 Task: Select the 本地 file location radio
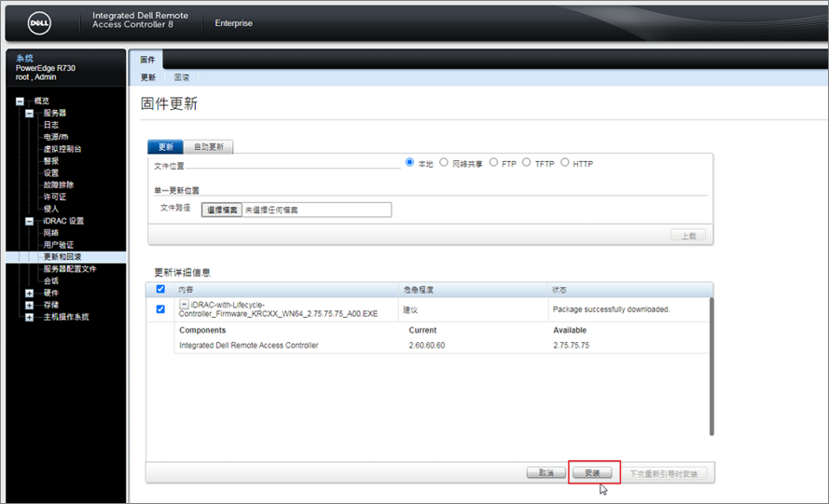409,163
